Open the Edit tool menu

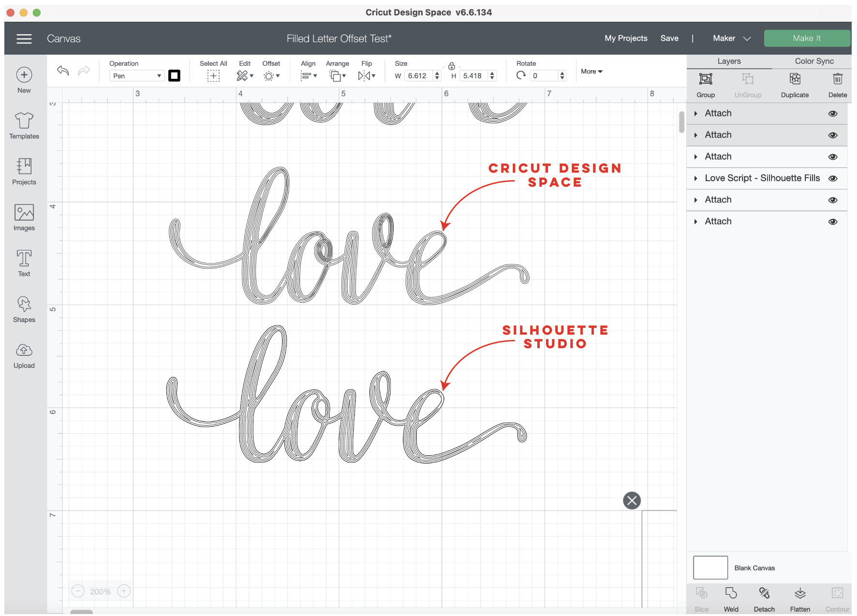point(245,75)
